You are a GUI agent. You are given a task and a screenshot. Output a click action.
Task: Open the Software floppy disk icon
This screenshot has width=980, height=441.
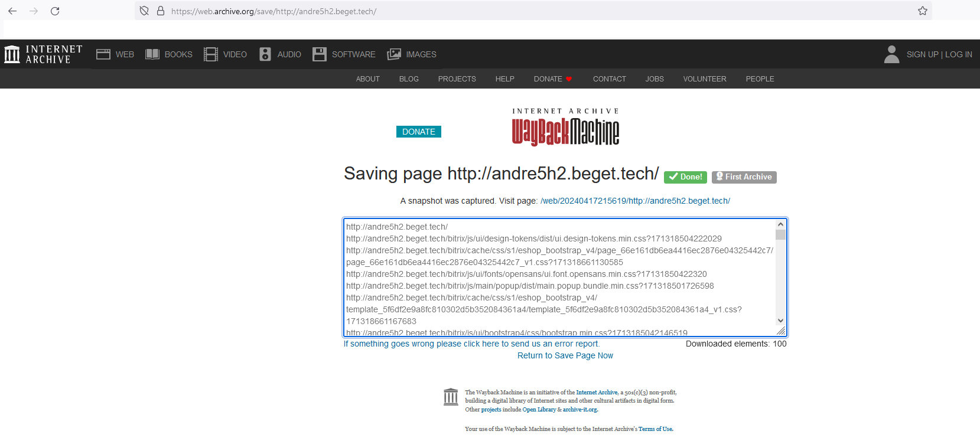(x=320, y=54)
